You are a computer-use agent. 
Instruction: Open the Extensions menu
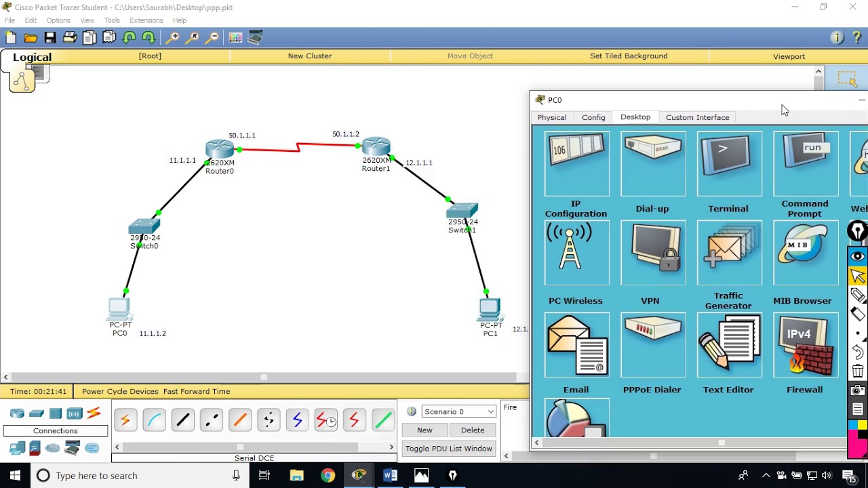point(146,20)
